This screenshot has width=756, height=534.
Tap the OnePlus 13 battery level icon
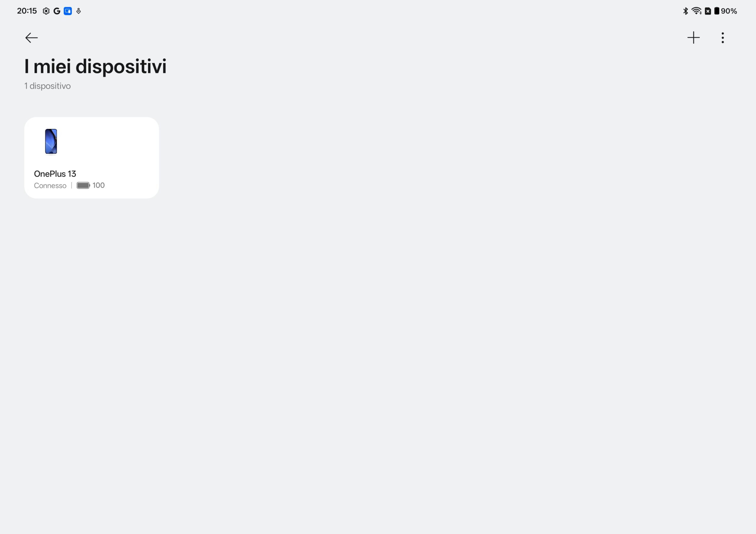tap(83, 186)
